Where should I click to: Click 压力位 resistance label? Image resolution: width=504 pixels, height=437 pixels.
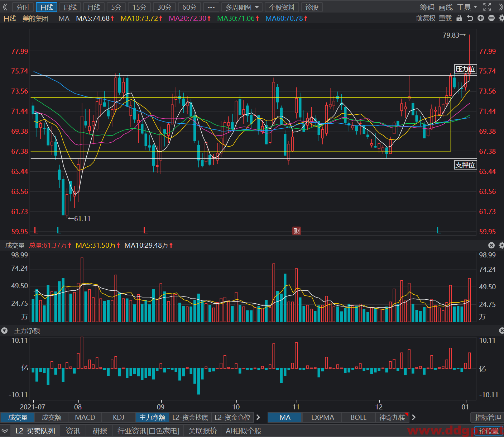click(x=465, y=69)
